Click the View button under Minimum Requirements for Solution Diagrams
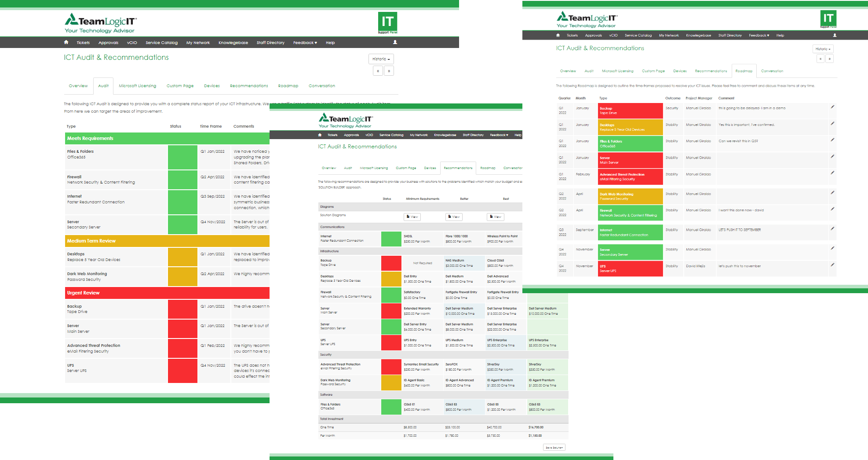This screenshot has width=868, height=460. tap(412, 217)
